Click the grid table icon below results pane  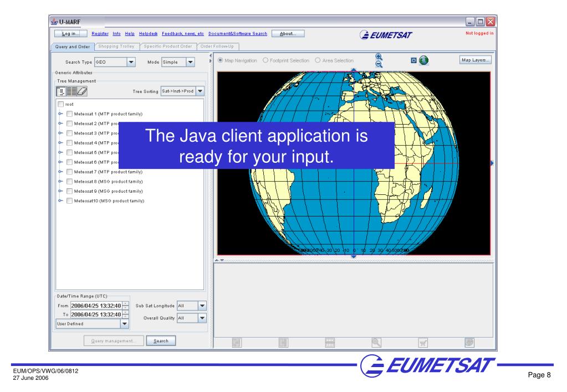tap(330, 342)
